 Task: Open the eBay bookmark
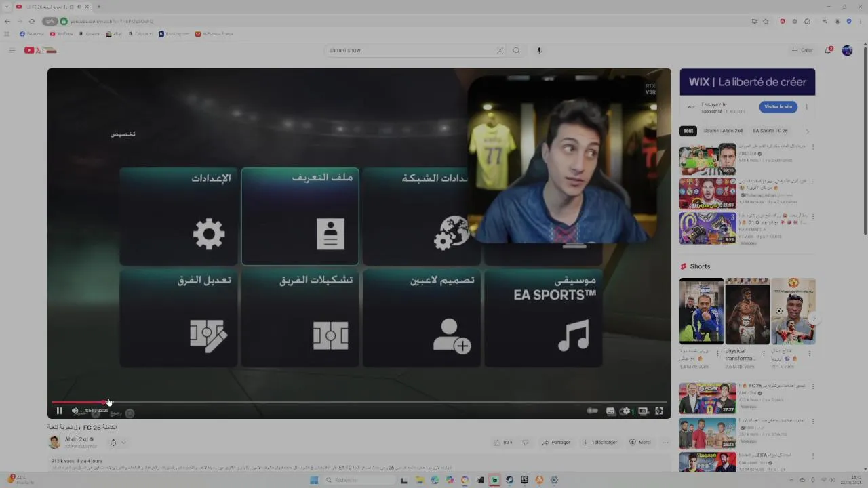coord(114,33)
